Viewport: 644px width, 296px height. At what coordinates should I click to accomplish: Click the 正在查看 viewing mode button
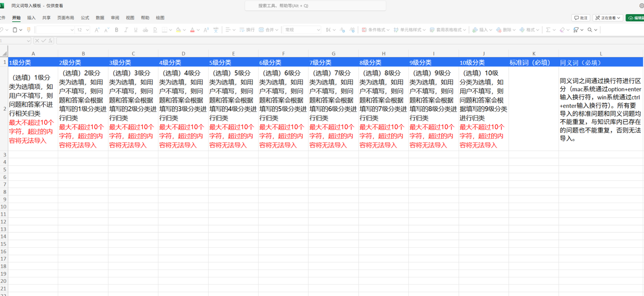pos(608,18)
